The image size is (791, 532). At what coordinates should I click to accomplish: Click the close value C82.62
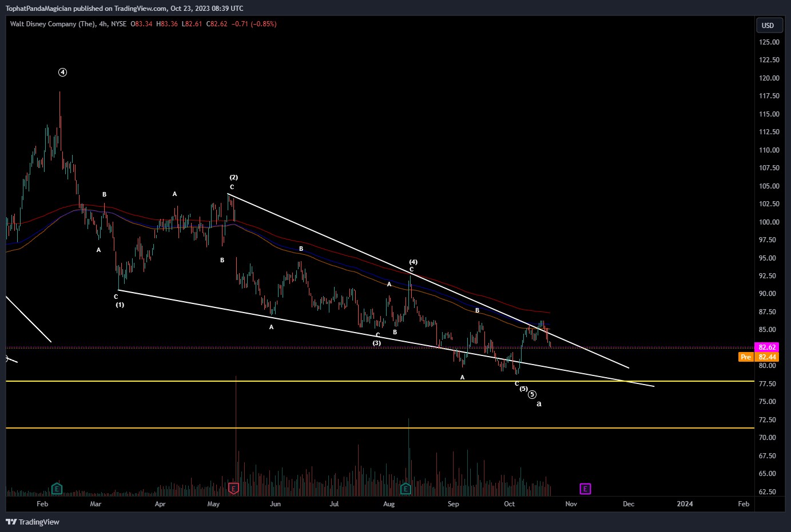coord(217,24)
